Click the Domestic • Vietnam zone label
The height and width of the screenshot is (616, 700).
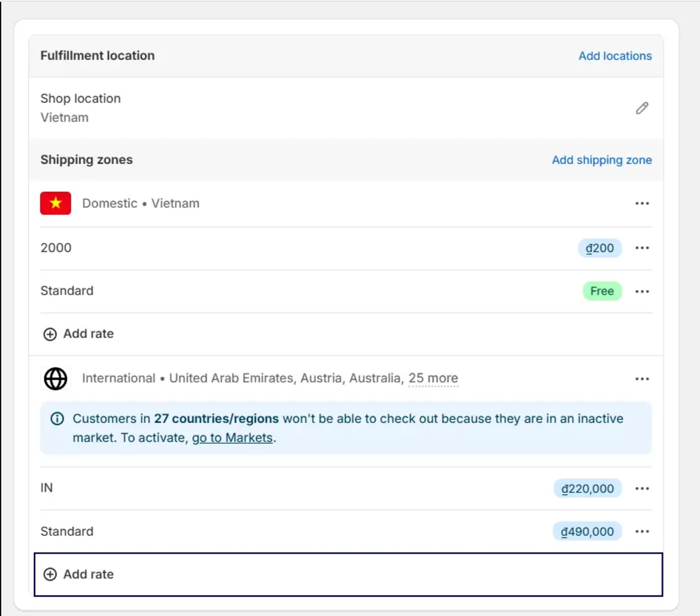click(x=140, y=203)
